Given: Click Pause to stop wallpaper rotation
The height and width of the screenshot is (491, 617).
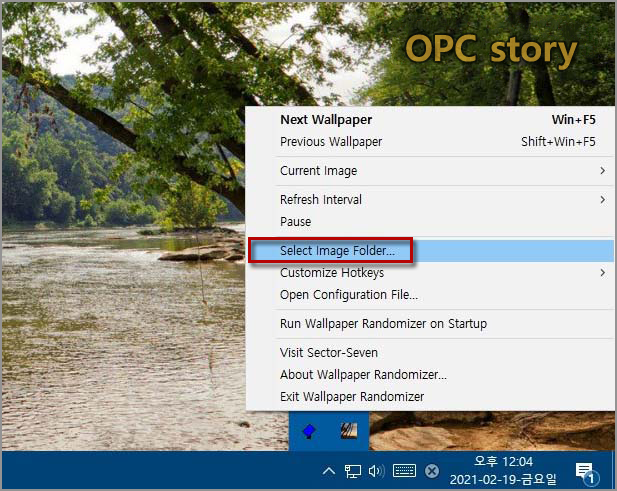Looking at the screenshot, I should (430, 222).
